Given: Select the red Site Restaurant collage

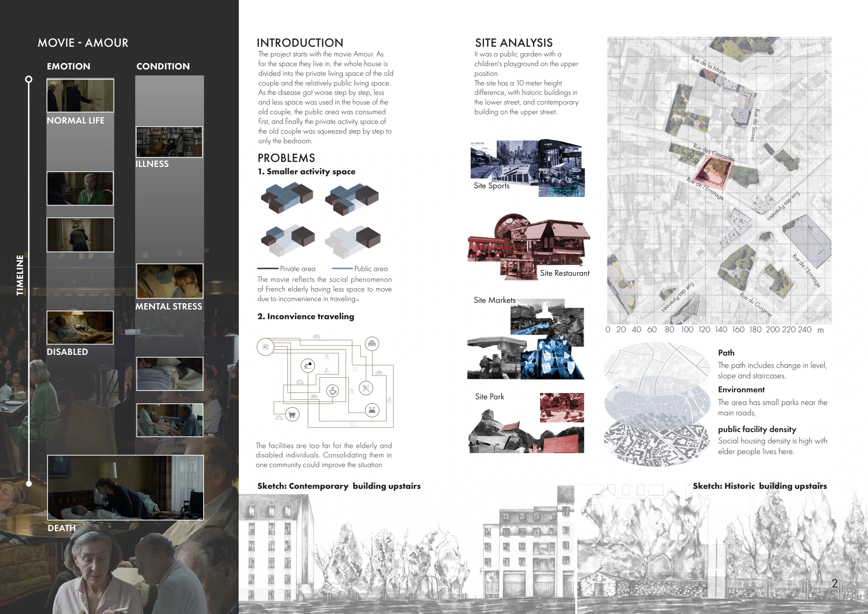Looking at the screenshot, I should pos(528,246).
